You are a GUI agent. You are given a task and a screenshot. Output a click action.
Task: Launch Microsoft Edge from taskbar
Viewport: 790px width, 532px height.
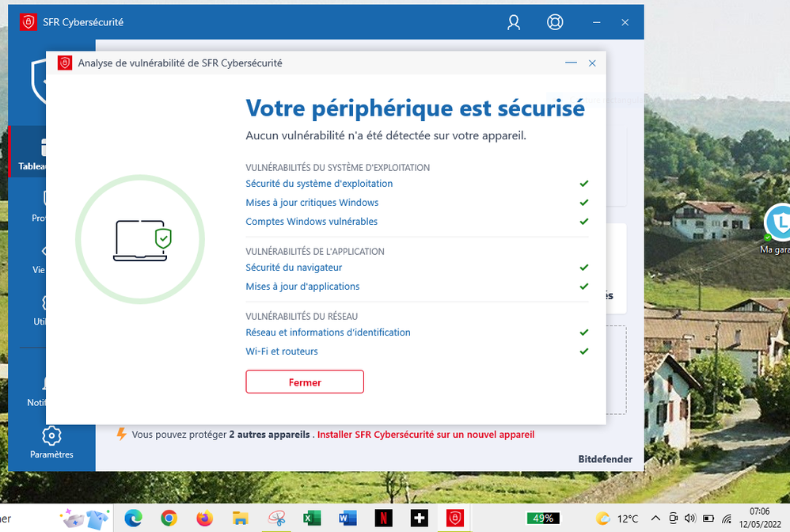click(133, 519)
